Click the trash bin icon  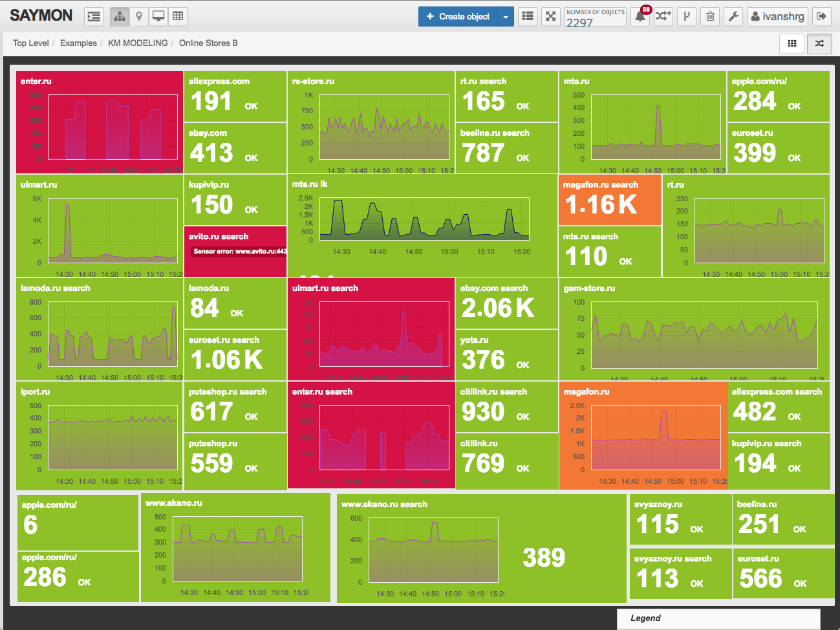710,17
